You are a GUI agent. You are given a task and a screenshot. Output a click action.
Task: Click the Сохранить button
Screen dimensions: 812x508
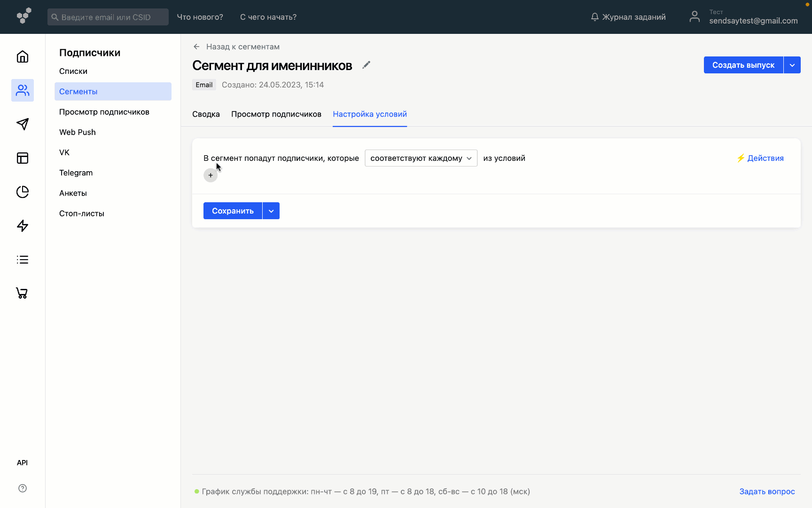[x=233, y=211]
